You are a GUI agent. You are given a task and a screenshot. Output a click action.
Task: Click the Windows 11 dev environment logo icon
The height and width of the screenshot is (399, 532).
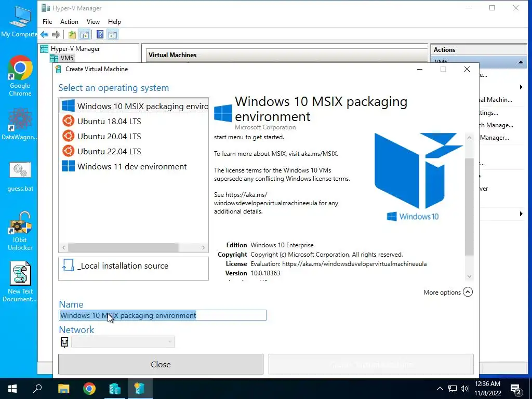tap(68, 166)
